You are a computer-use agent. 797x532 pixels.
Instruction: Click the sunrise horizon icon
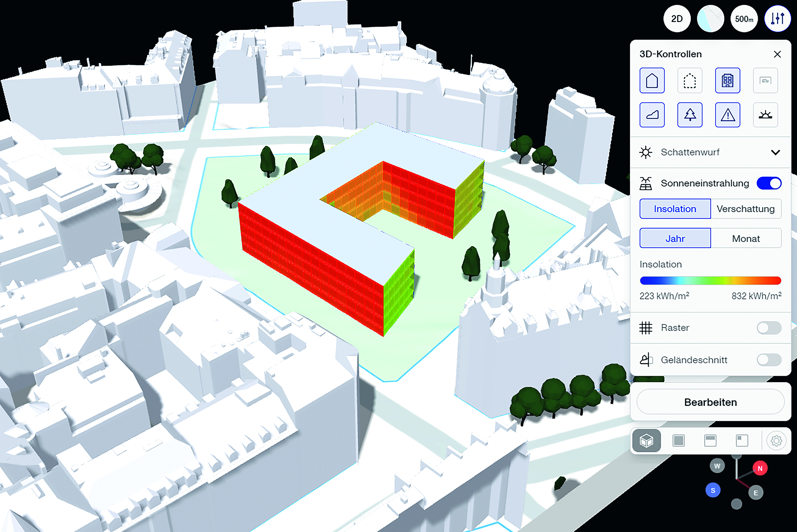[x=765, y=115]
